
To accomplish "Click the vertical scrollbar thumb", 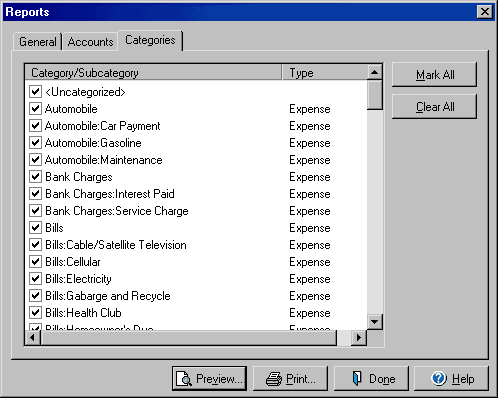I will pos(375,95).
